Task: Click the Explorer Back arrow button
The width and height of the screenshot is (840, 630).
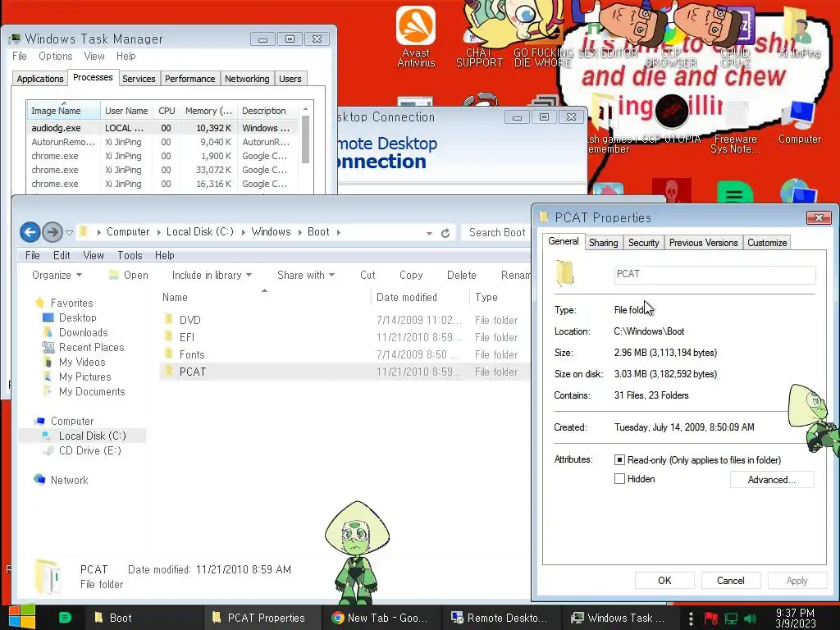Action: click(30, 232)
